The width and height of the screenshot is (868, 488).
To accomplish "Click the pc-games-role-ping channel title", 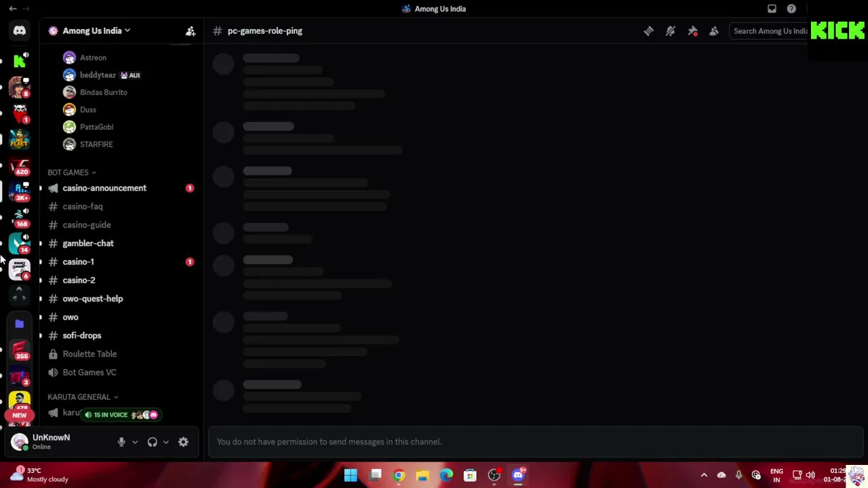I will 264,30.
